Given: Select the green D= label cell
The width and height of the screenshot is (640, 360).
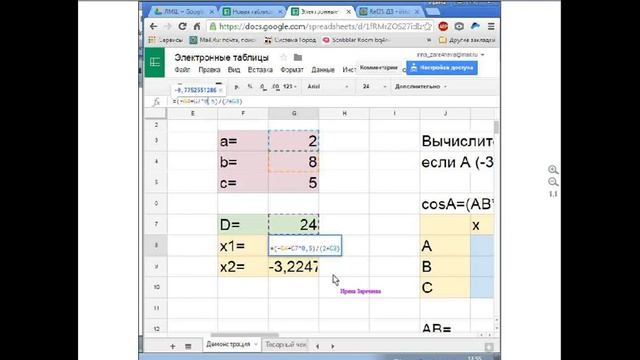Looking at the screenshot, I should point(243,224).
